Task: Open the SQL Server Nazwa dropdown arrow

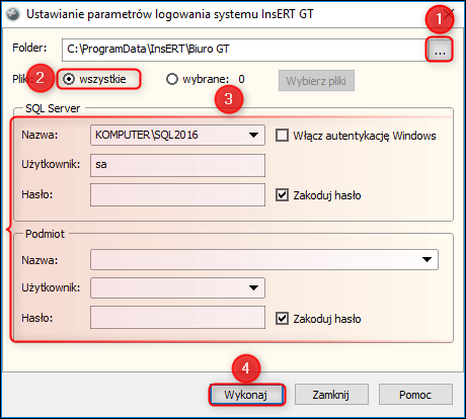Action: pos(254,135)
